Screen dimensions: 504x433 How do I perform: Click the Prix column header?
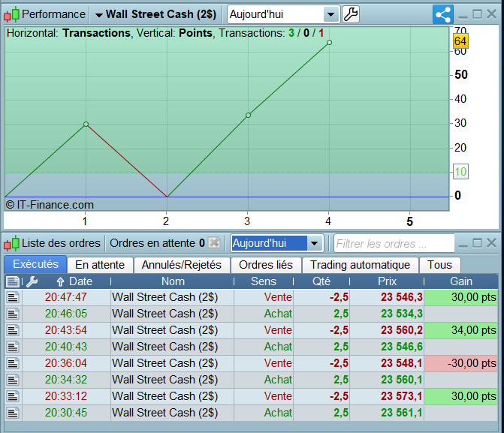tap(387, 281)
